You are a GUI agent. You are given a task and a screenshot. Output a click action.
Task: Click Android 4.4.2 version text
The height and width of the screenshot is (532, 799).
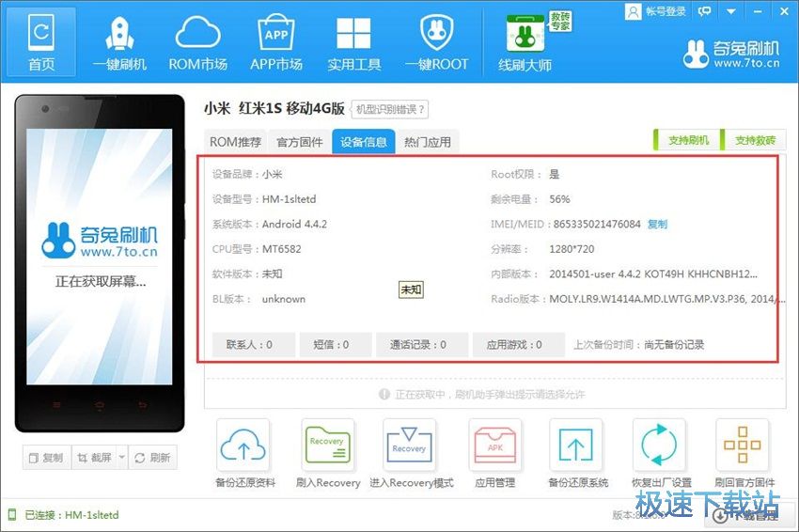[294, 224]
